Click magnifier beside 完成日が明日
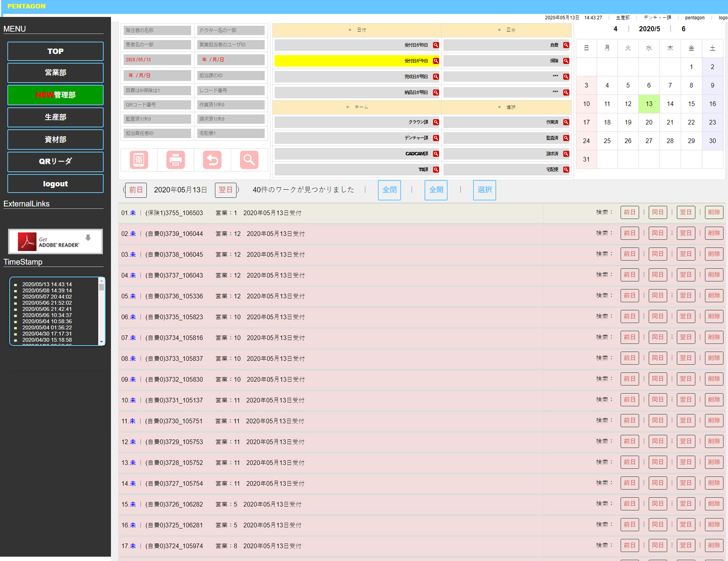Viewport: 728px width, 561px height. click(436, 77)
